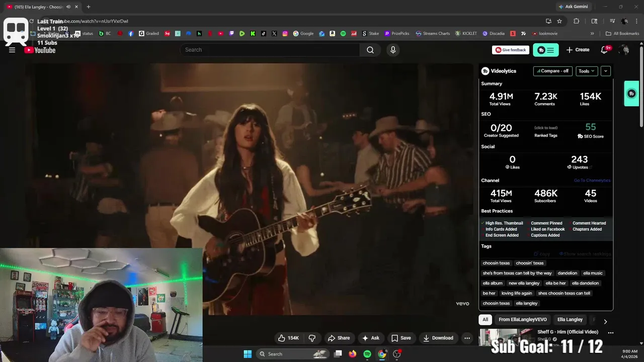Open the Grailed bookmark
Screen dimensions: 644x362
[149, 34]
